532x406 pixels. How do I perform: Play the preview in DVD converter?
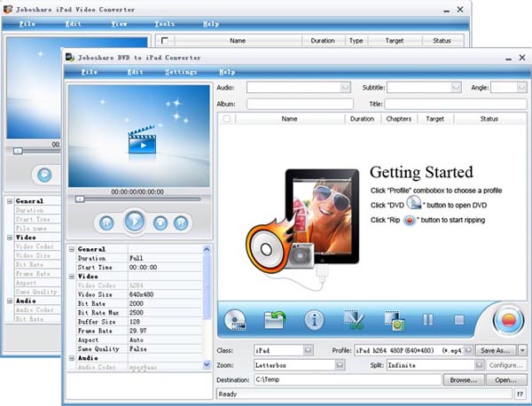[135, 222]
